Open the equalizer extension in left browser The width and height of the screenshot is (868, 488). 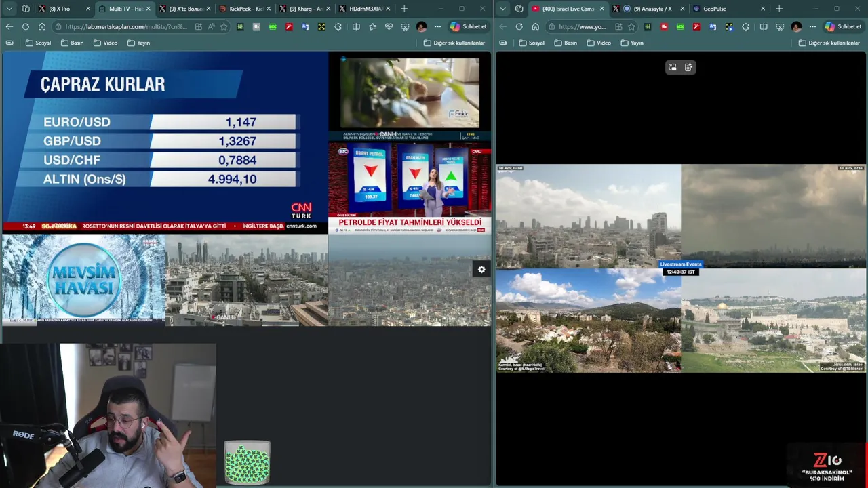pyautogui.click(x=240, y=26)
